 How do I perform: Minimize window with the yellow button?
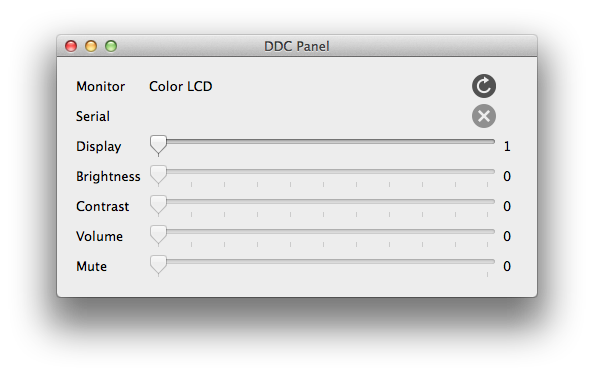click(x=91, y=46)
